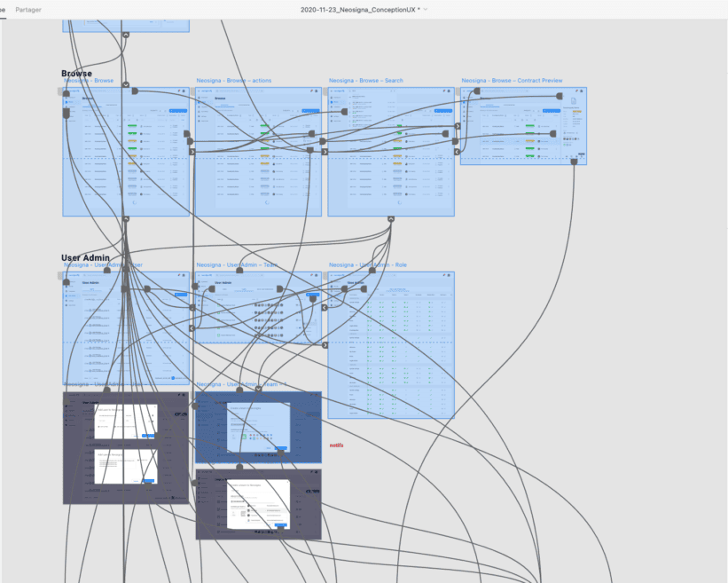Click the company logo in the Add User modal
The height and width of the screenshot is (583, 728).
(180, 414)
